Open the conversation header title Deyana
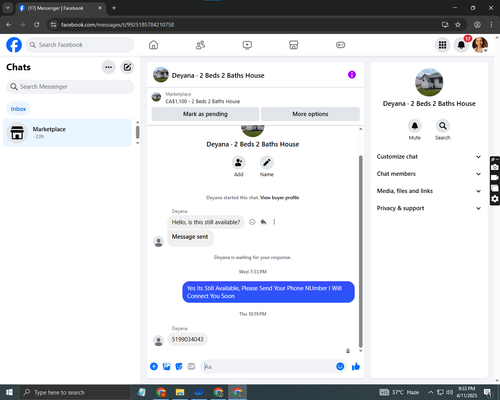Image resolution: width=500 pixels, height=400 pixels. pos(218,76)
